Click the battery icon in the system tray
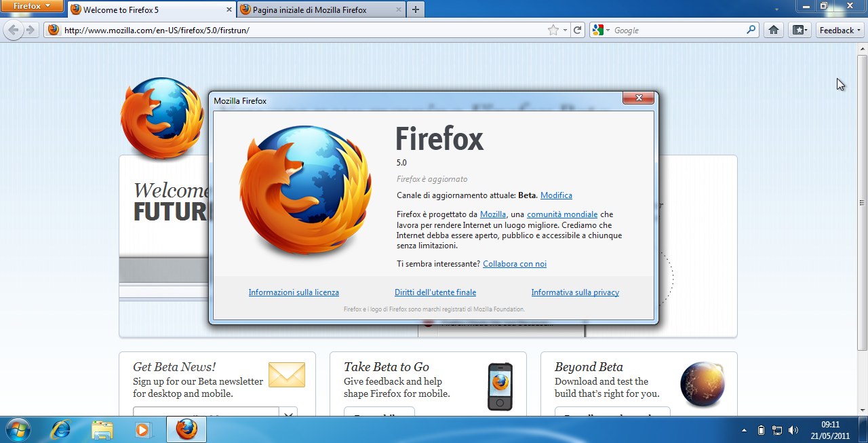 click(x=761, y=430)
